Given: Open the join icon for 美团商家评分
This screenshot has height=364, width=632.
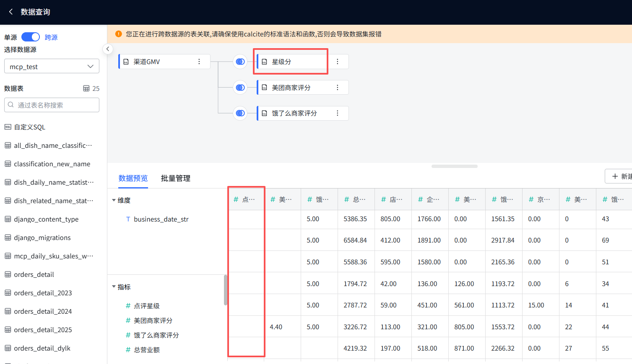Looking at the screenshot, I should pyautogui.click(x=240, y=88).
